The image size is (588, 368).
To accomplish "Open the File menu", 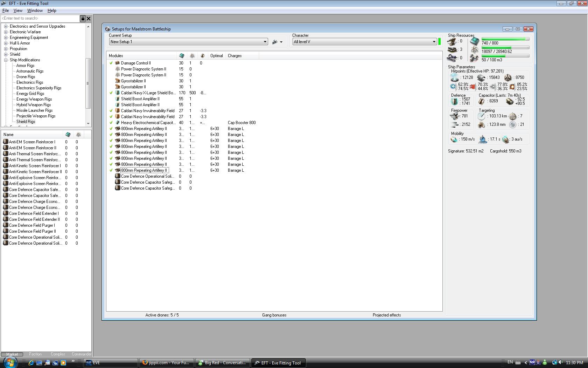I will click(x=6, y=11).
